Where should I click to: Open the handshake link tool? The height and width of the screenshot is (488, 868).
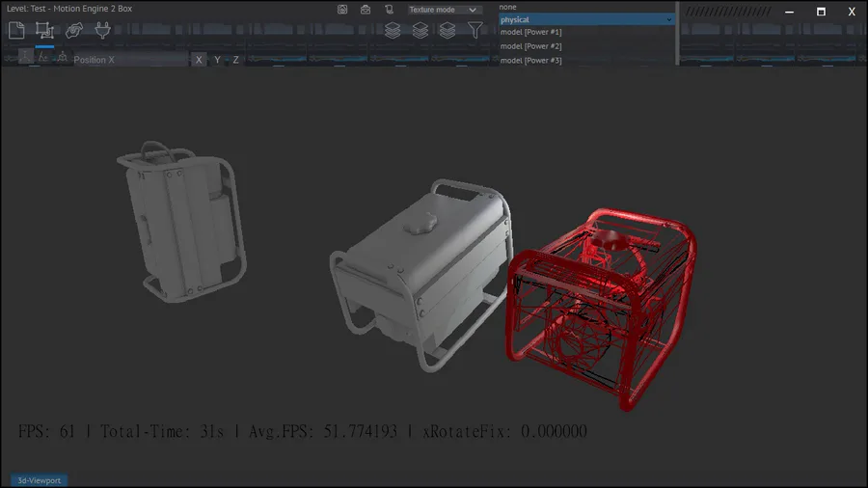point(74,30)
